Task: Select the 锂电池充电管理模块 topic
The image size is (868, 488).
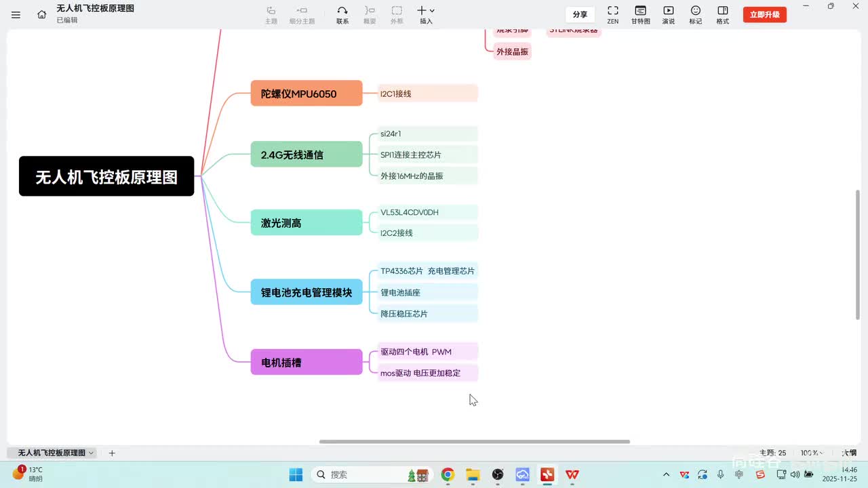Action: tap(307, 292)
